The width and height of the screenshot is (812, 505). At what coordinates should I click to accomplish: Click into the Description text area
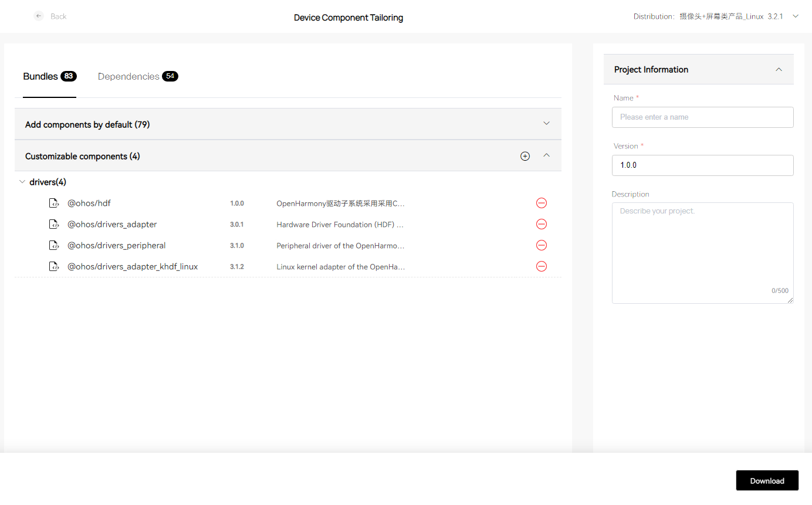tap(702, 252)
